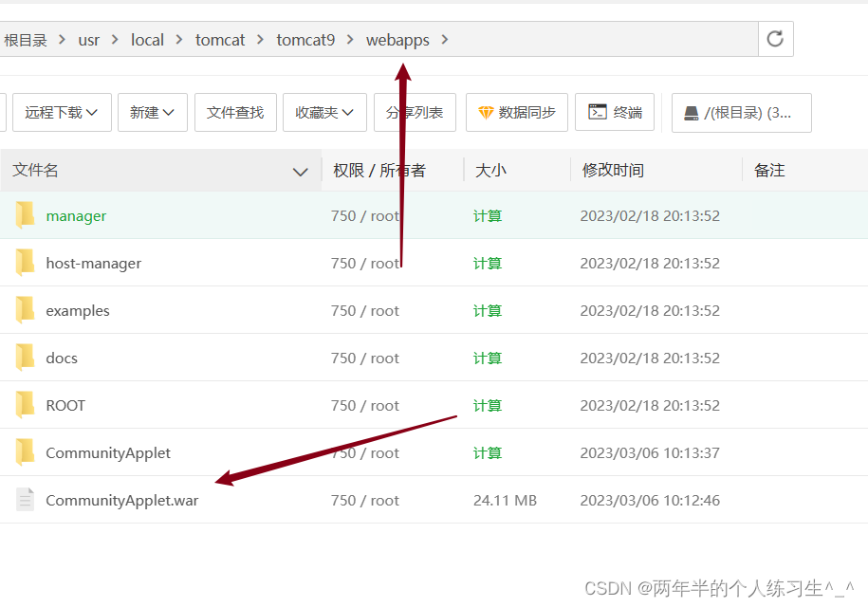
Task: Open the 远程下载 dropdown
Action: tap(62, 112)
